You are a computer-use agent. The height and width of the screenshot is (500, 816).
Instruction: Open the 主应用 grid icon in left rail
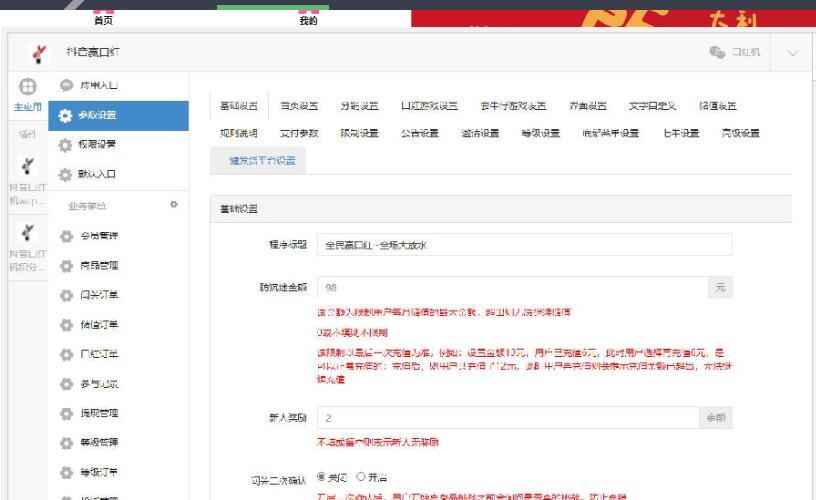[x=28, y=88]
